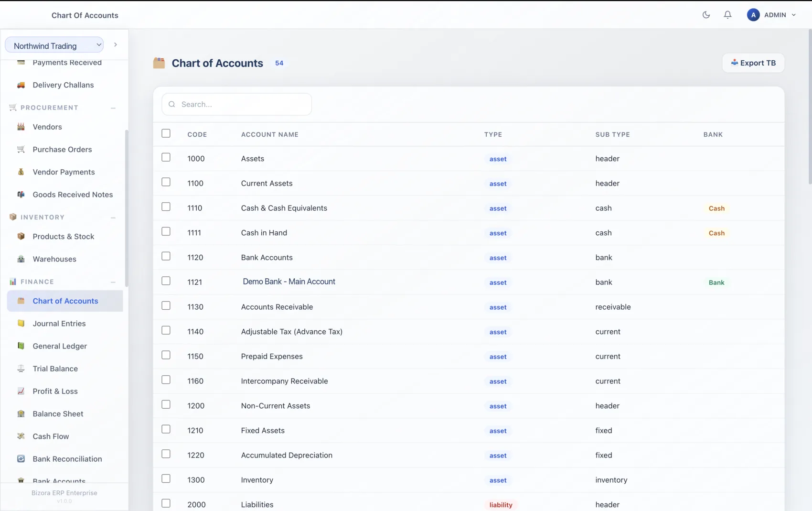Click the Bank Reconciliation sync icon
Image resolution: width=812 pixels, height=511 pixels.
[x=21, y=459]
